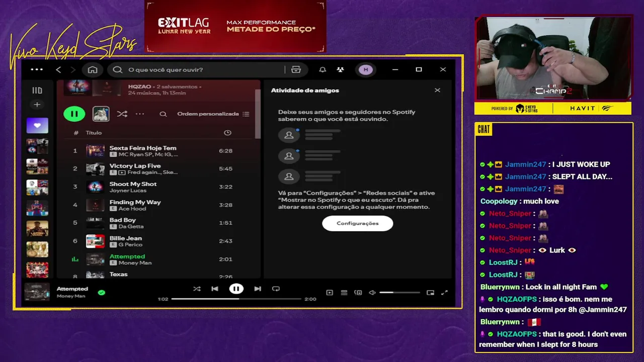
Task: Open the Now Playing view icon
Action: click(x=330, y=293)
